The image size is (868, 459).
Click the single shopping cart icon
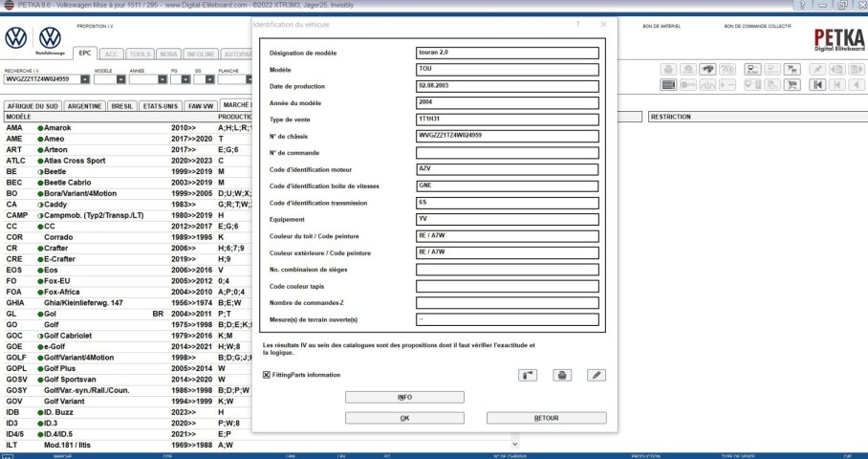click(792, 85)
